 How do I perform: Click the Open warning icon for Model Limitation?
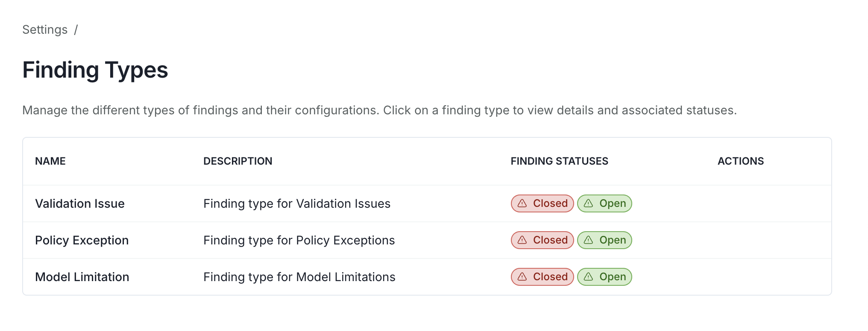[x=588, y=277]
